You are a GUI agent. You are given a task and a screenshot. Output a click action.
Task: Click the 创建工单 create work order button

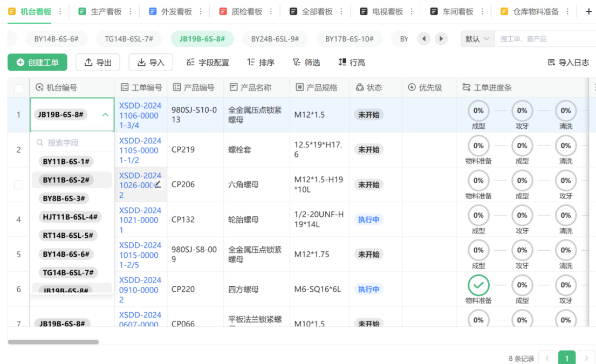point(37,62)
